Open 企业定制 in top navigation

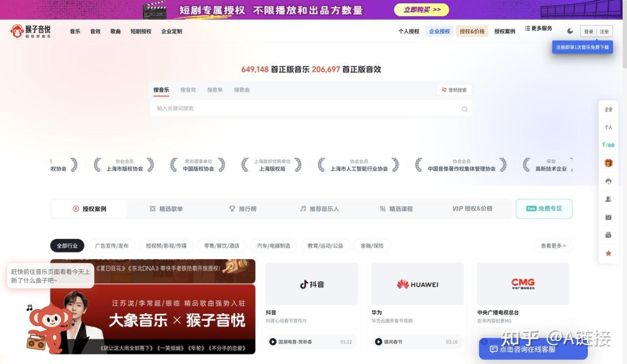point(171,31)
